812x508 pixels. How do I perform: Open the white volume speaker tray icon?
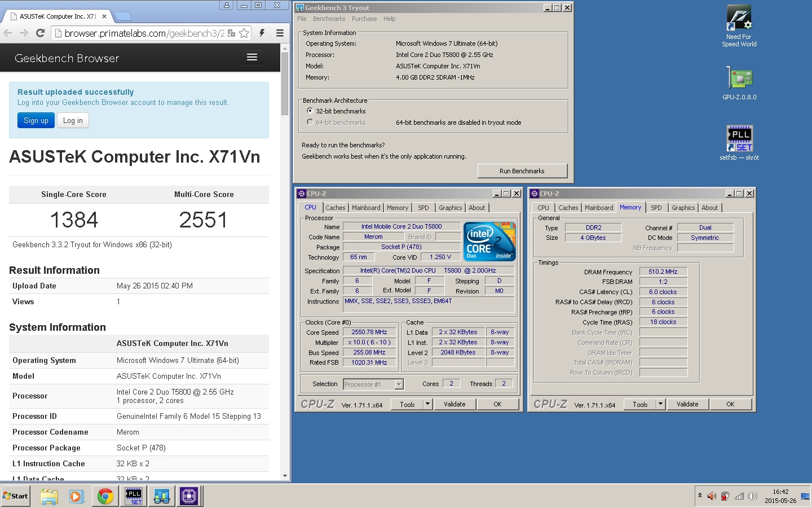coord(752,496)
